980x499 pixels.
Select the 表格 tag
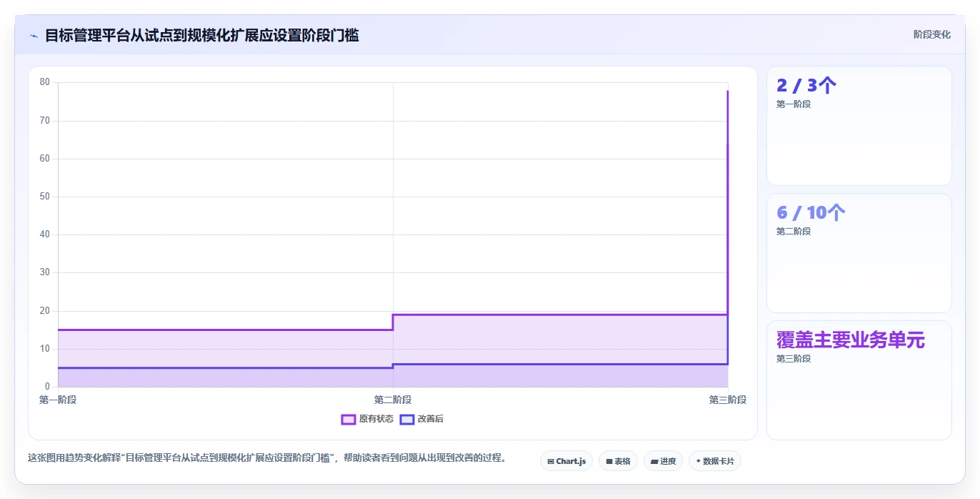coord(618,461)
